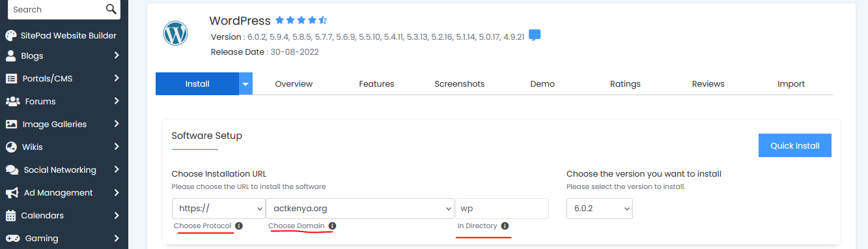Image resolution: width=868 pixels, height=249 pixels.
Task: Expand the Ad Management category chevron
Action: tap(117, 192)
